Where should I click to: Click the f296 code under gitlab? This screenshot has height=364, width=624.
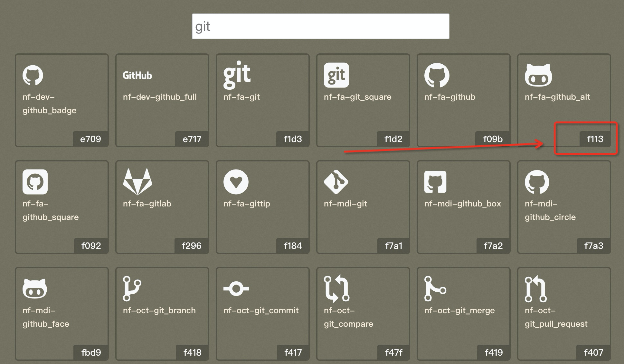click(x=192, y=246)
